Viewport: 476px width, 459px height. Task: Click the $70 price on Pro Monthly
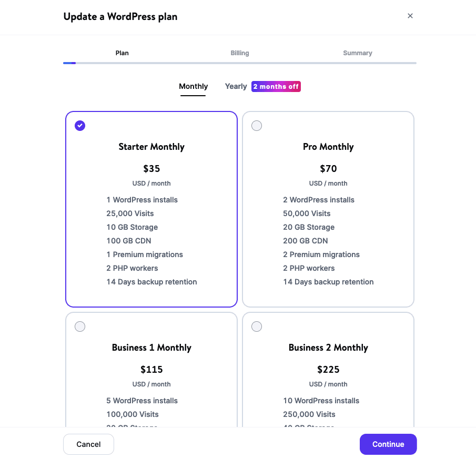click(x=328, y=169)
